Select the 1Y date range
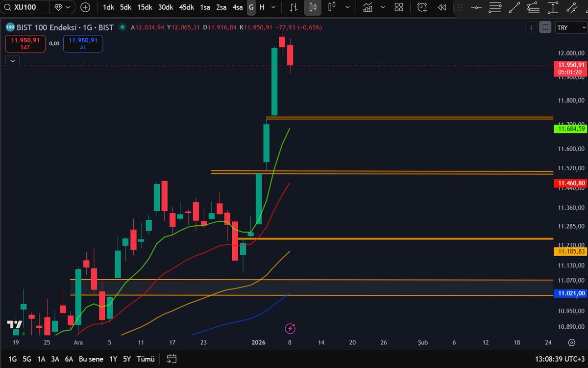 coord(113,359)
